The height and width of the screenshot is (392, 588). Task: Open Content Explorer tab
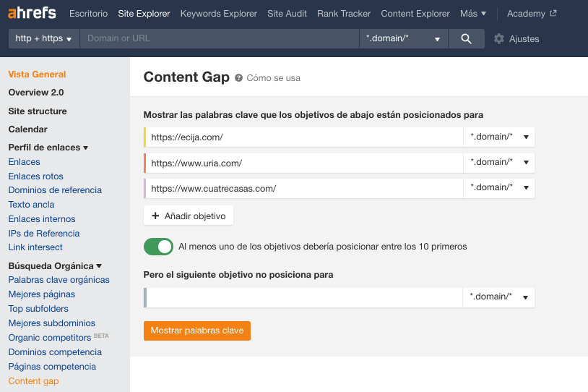415,14
